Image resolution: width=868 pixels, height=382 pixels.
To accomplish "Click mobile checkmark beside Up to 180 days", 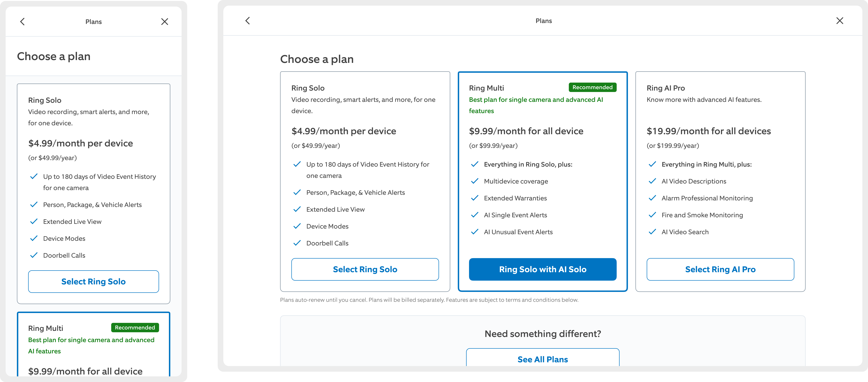I will point(34,176).
